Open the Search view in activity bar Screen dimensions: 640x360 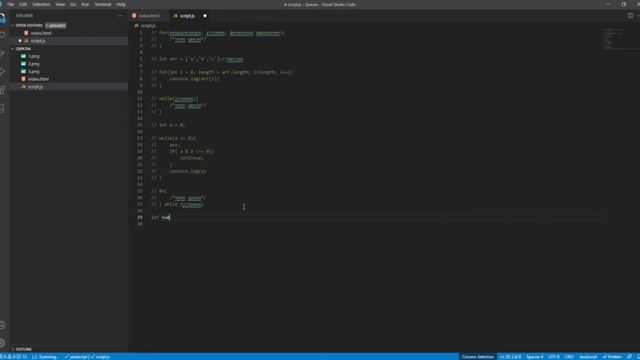2,36
